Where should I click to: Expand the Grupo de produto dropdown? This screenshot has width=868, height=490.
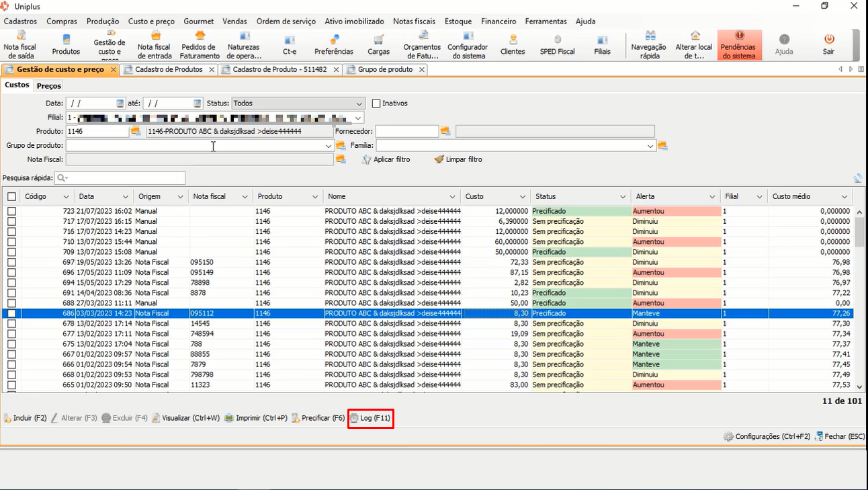pyautogui.click(x=329, y=145)
